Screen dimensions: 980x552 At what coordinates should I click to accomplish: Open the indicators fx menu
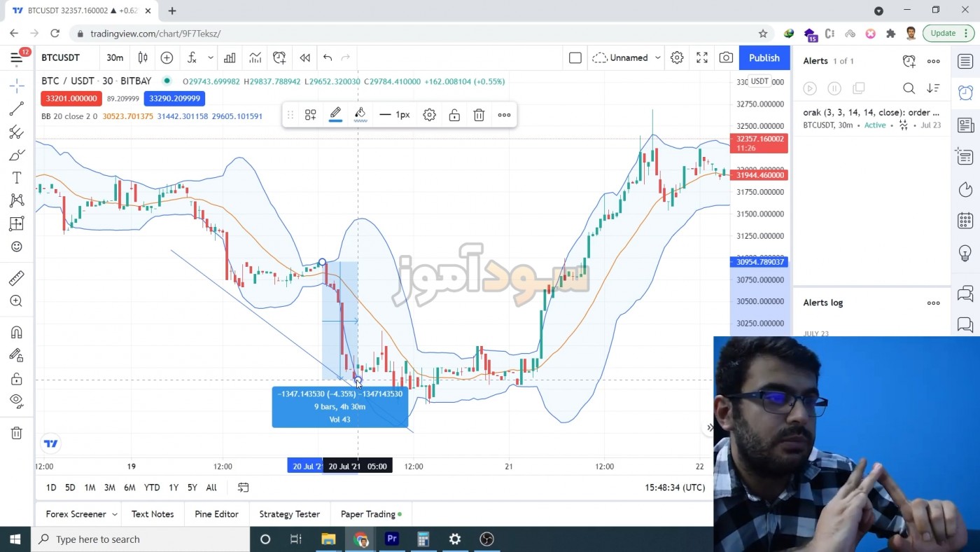coord(192,58)
